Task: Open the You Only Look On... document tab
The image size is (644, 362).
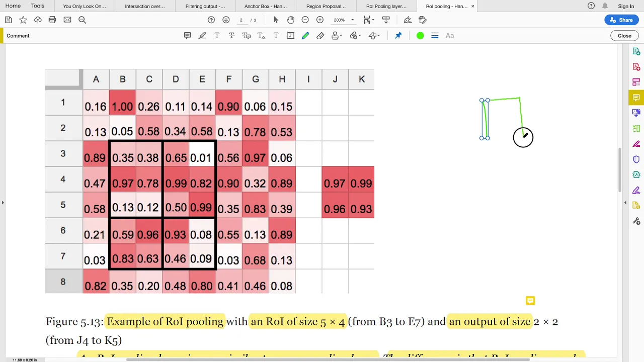Action: (85, 6)
